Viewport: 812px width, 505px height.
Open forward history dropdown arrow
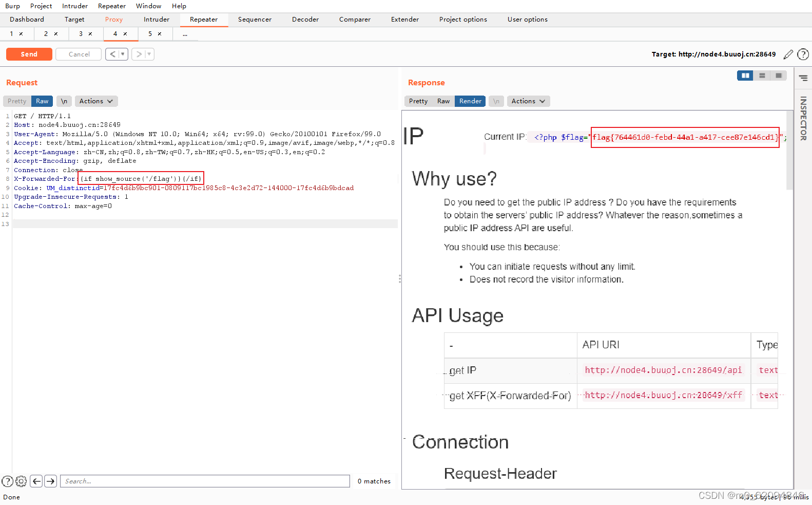click(149, 54)
